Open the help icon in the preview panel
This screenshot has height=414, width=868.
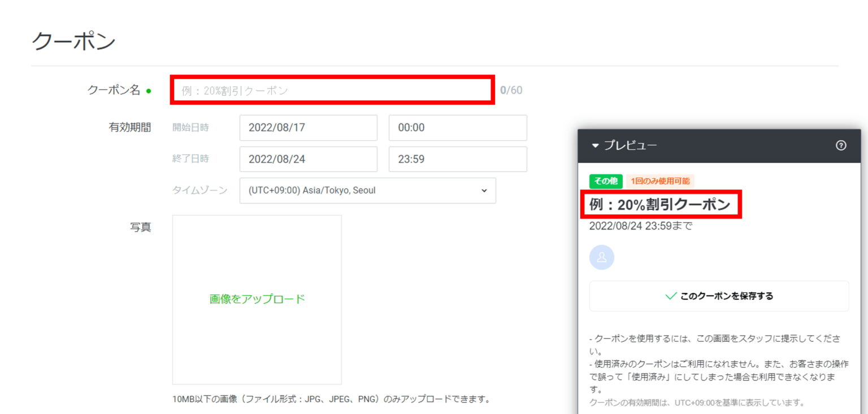coord(841,145)
